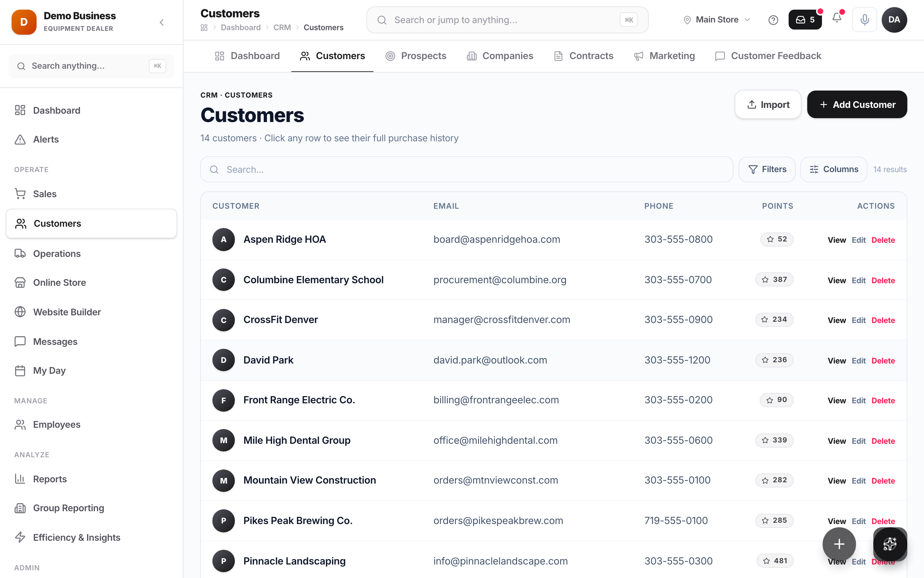Focus the sidebar Search anything field
This screenshot has height=578, width=924.
tap(91, 66)
